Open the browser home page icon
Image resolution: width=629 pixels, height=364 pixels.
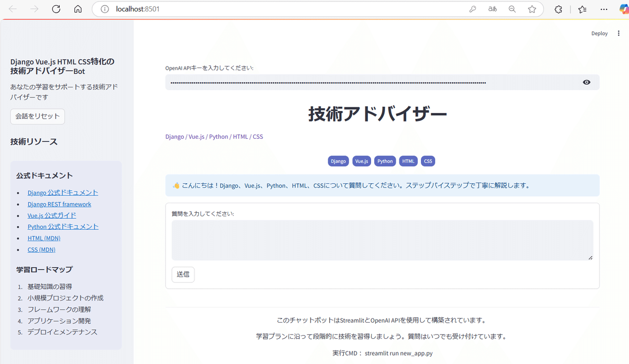(78, 9)
